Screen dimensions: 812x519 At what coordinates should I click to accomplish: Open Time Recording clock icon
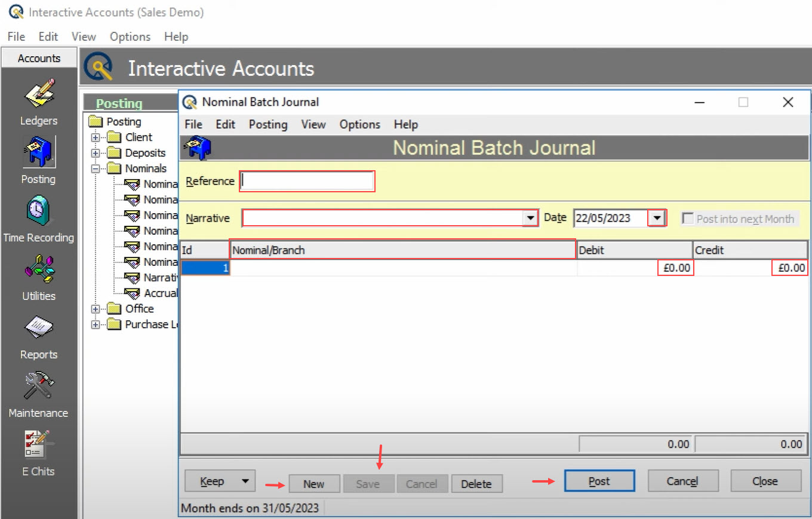[x=38, y=211]
